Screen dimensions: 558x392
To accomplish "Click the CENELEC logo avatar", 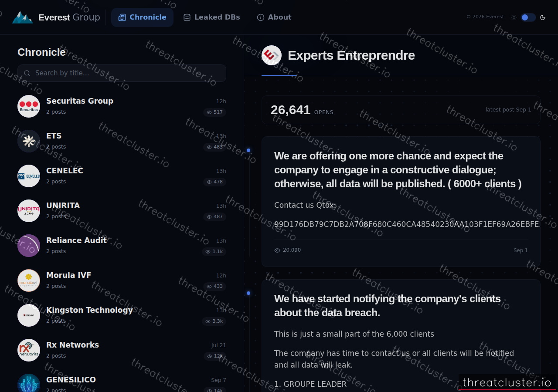I will click(29, 176).
